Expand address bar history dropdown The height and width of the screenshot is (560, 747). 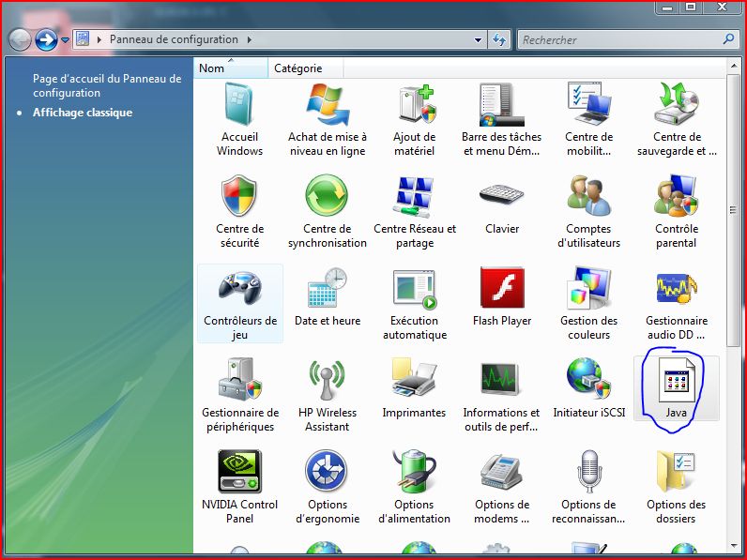point(478,40)
